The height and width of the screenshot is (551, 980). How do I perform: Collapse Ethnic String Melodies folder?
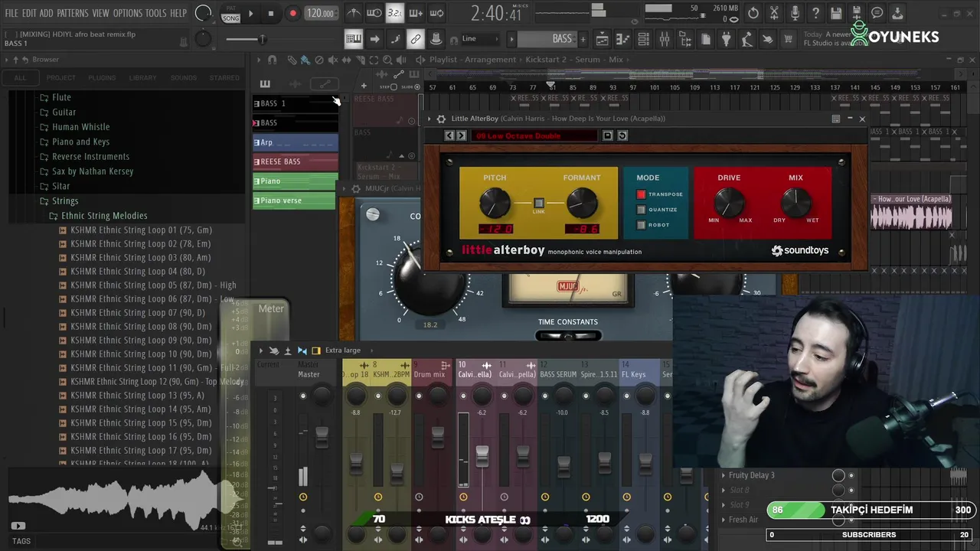pos(104,216)
